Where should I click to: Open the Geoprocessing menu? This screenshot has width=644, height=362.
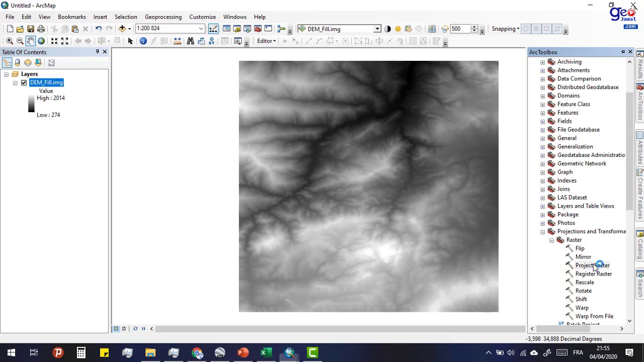click(x=163, y=17)
